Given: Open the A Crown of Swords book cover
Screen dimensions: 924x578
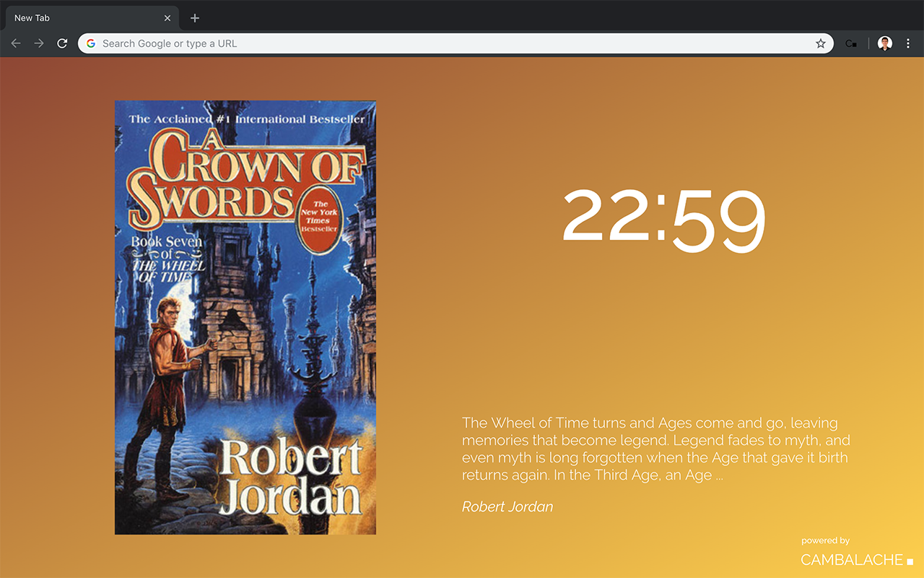Looking at the screenshot, I should coord(245,317).
